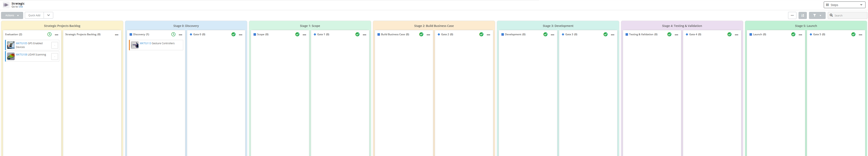Open the filter funnel dropdown

coord(817,15)
